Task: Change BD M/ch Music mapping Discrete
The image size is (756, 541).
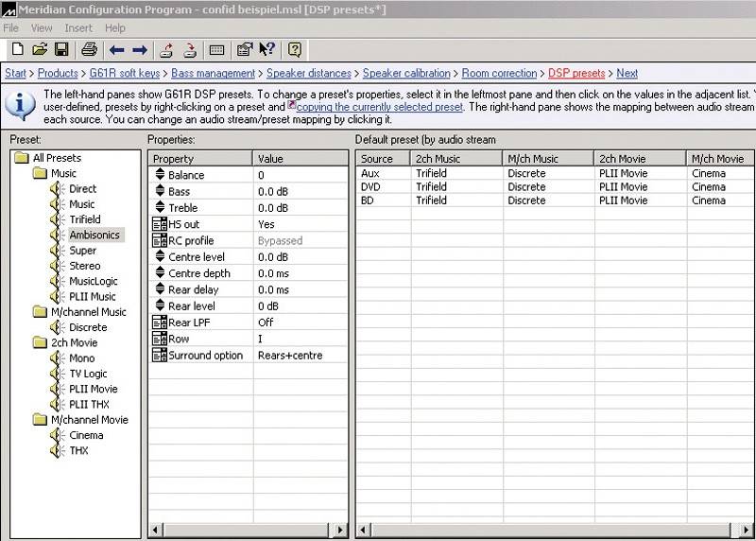Action: click(x=526, y=201)
